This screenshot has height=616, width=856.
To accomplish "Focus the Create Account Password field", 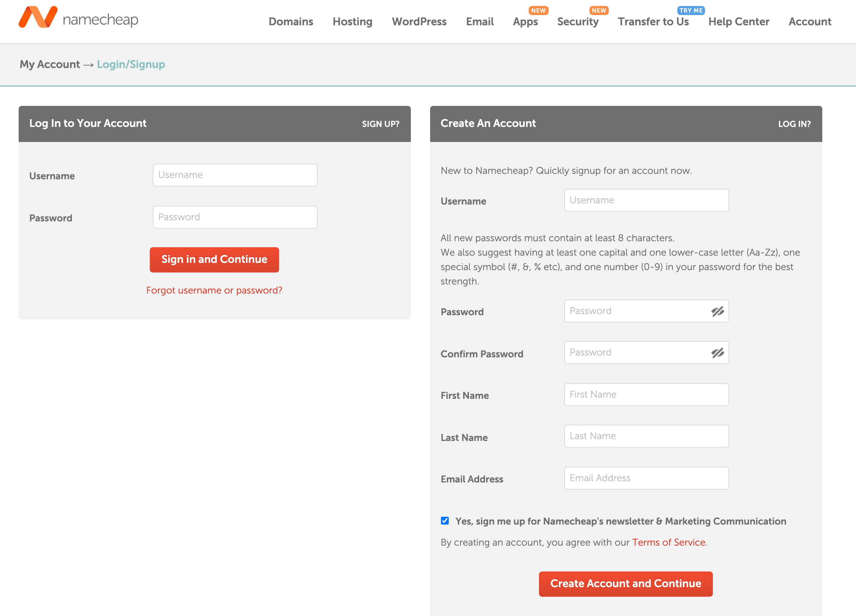I will [647, 311].
